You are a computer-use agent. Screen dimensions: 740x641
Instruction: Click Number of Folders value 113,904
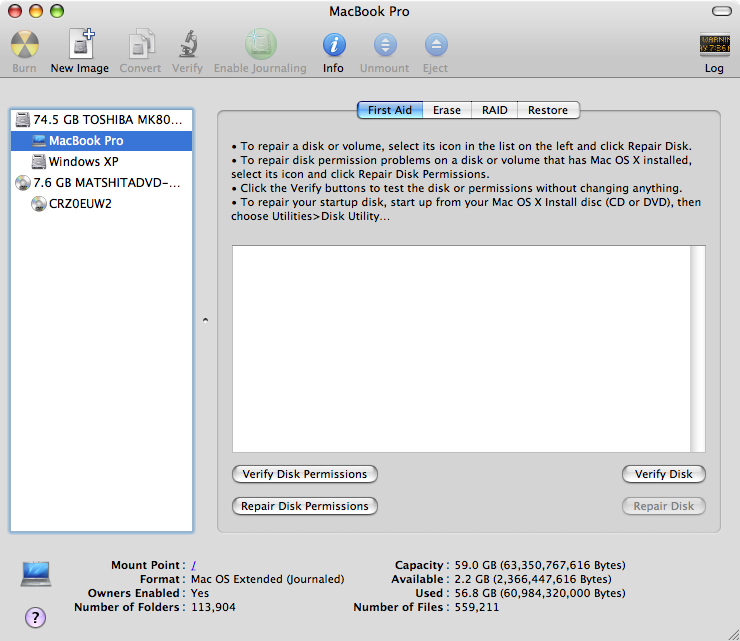213,607
